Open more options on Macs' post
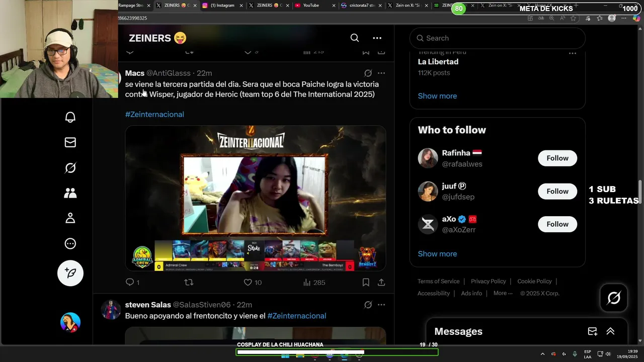The image size is (644, 362). tap(381, 73)
